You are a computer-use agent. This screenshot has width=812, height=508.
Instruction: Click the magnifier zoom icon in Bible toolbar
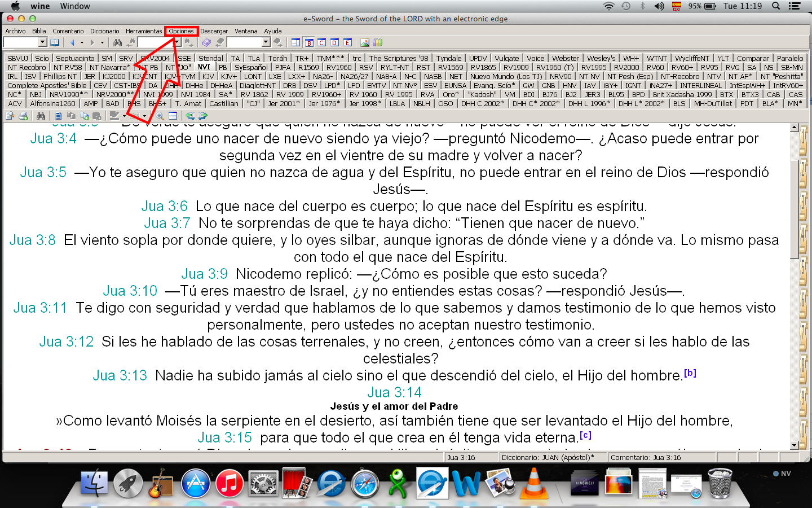[160, 116]
